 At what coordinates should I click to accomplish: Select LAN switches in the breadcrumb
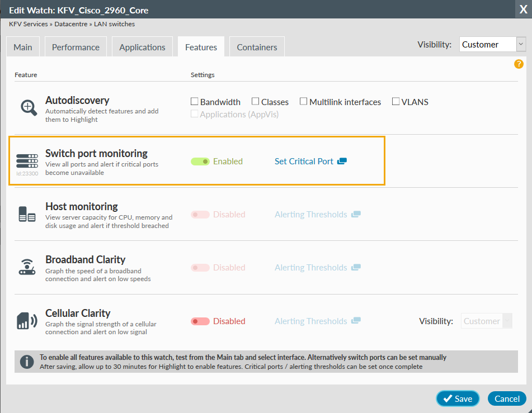115,24
